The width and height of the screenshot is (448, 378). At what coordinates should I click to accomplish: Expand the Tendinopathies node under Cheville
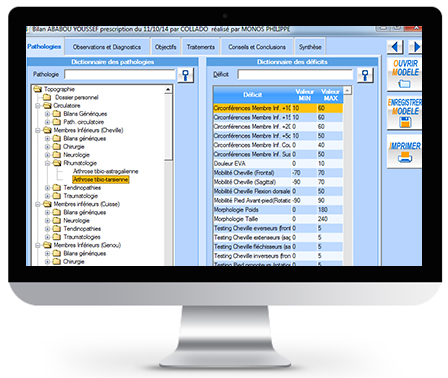coord(47,188)
